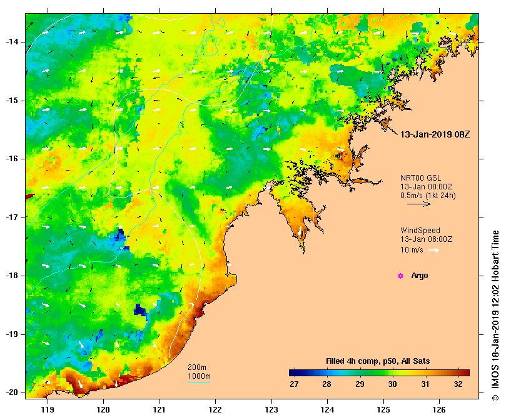
Task: Click the 28 value on the color scale
Action: pos(327,384)
